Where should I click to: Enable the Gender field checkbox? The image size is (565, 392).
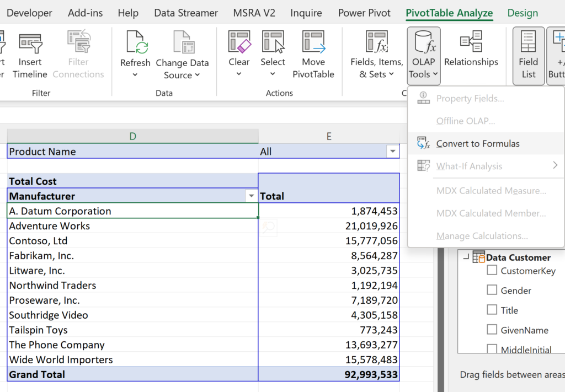point(492,291)
